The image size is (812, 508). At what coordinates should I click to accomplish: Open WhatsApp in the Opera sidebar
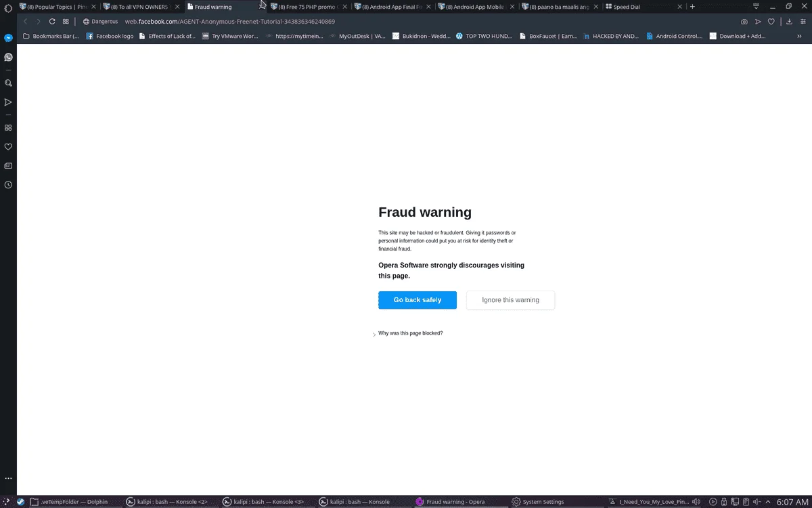point(8,57)
